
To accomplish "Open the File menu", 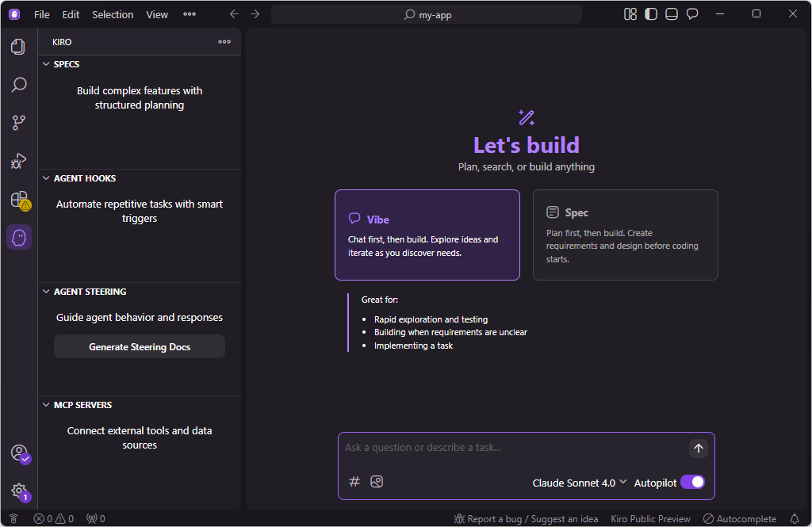I will click(x=42, y=14).
